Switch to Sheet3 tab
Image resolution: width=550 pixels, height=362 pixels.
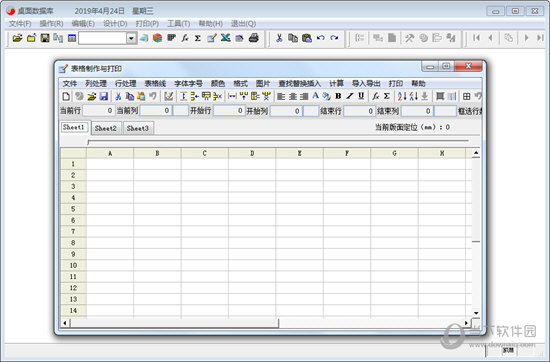point(138,128)
